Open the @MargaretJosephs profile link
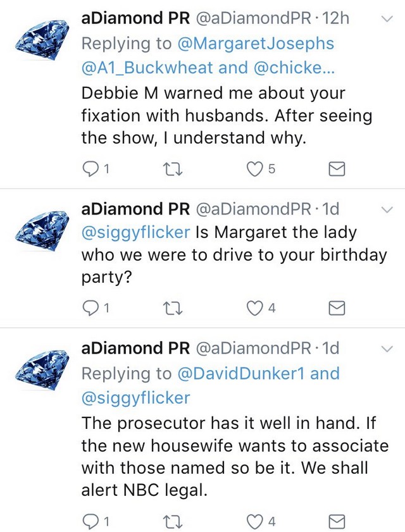405x532 pixels. pyautogui.click(x=261, y=43)
